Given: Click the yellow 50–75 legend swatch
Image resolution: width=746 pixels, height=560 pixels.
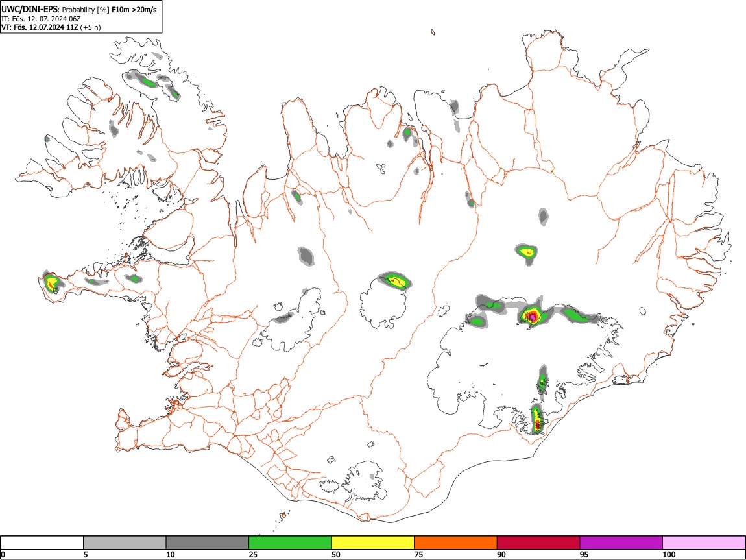Looking at the screenshot, I should 373,543.
